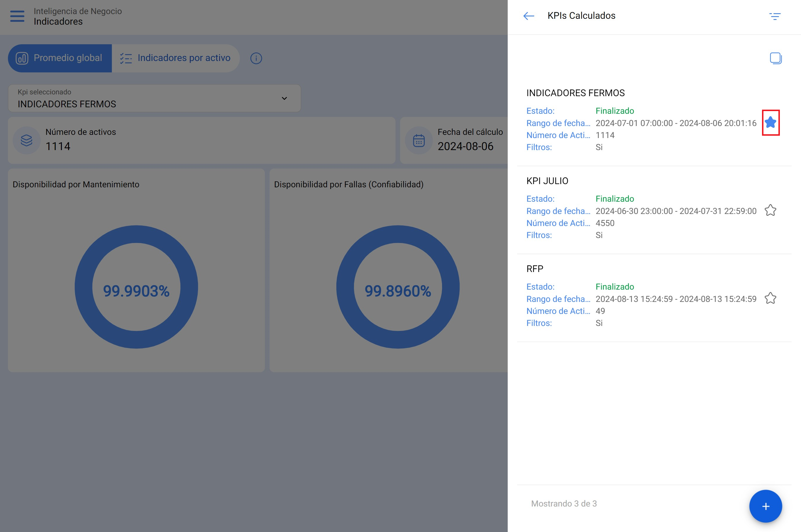Switch to Promedio global tab

point(60,58)
